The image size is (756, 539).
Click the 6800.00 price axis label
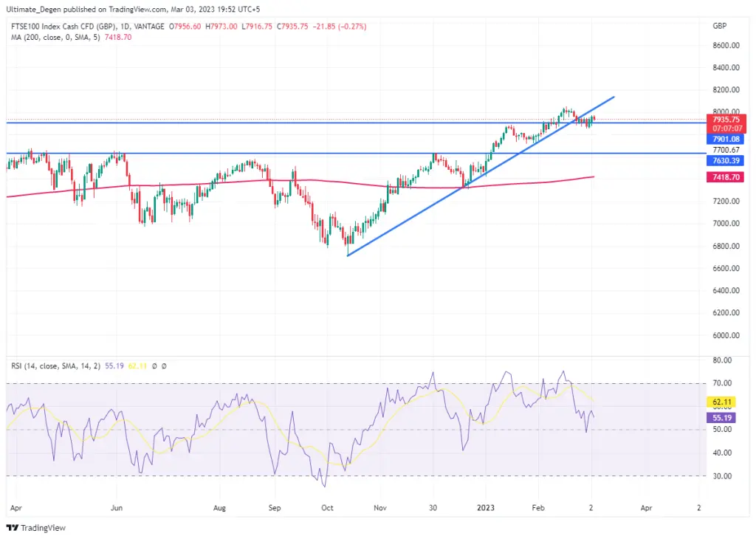pos(726,246)
